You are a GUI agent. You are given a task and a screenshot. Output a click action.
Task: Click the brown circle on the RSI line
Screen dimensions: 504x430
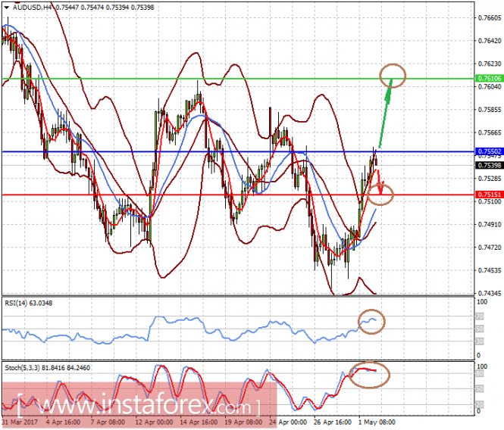tap(371, 322)
